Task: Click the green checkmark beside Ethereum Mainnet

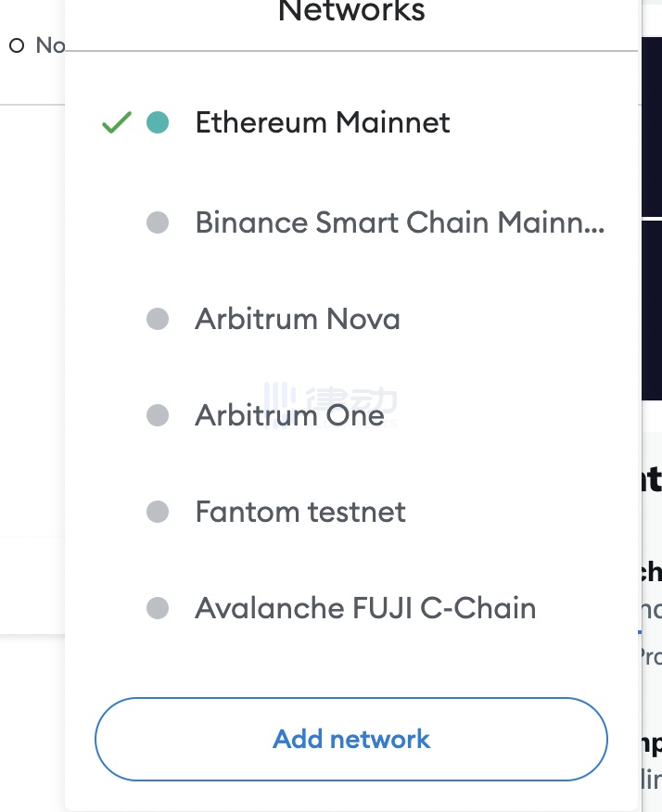Action: coord(116,122)
